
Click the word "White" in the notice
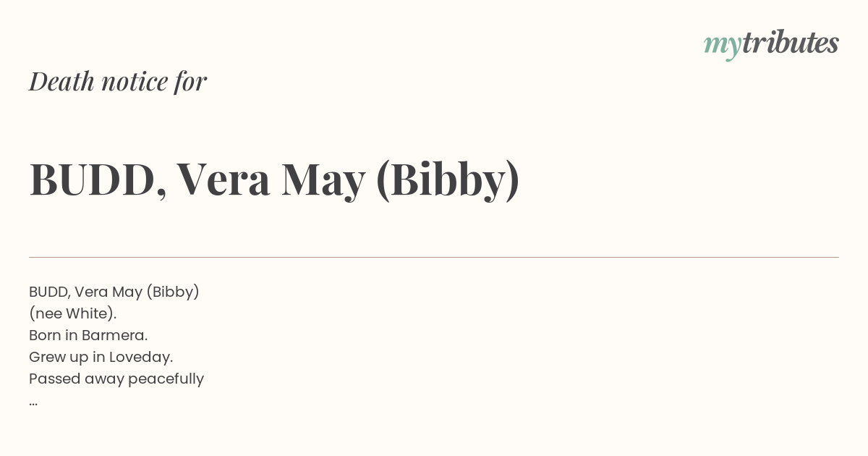[x=88, y=313]
